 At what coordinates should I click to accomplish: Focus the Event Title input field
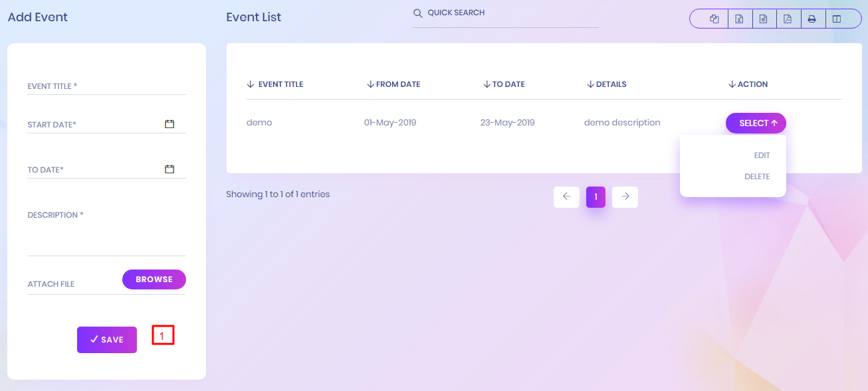(x=106, y=86)
